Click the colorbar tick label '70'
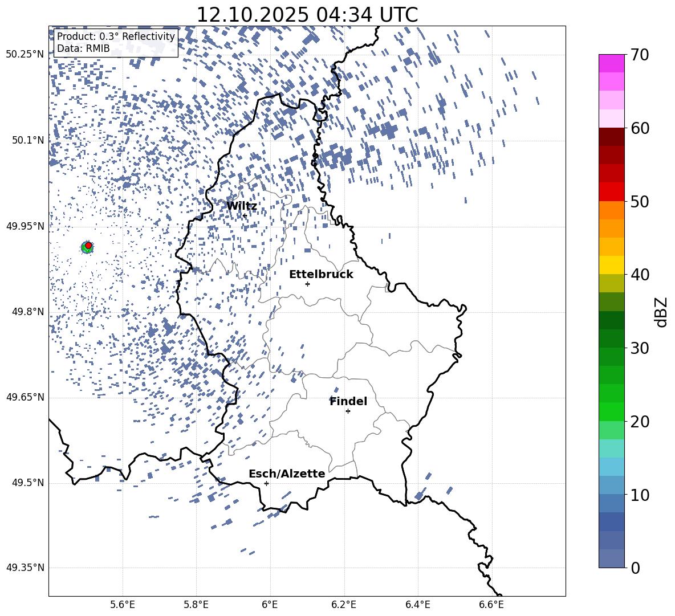 [x=640, y=55]
